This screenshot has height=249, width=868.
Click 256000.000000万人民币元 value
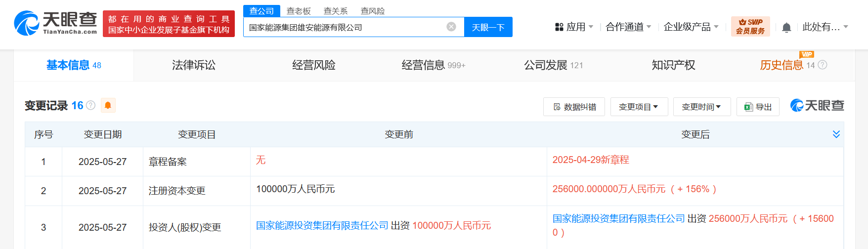click(609, 189)
